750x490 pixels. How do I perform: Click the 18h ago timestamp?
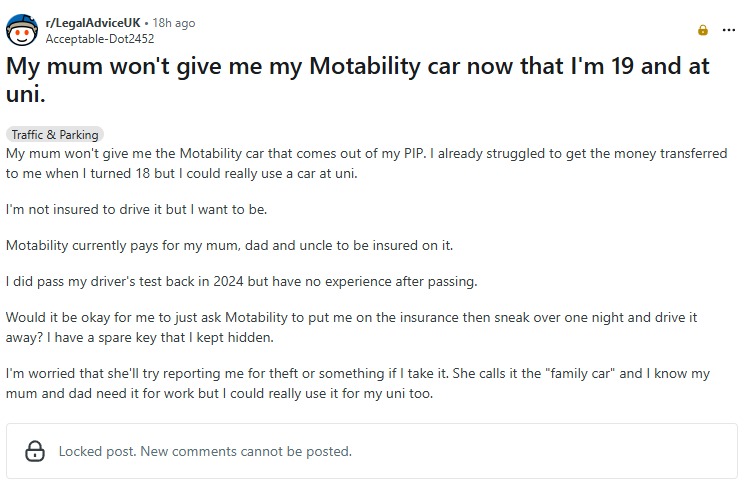click(x=174, y=23)
